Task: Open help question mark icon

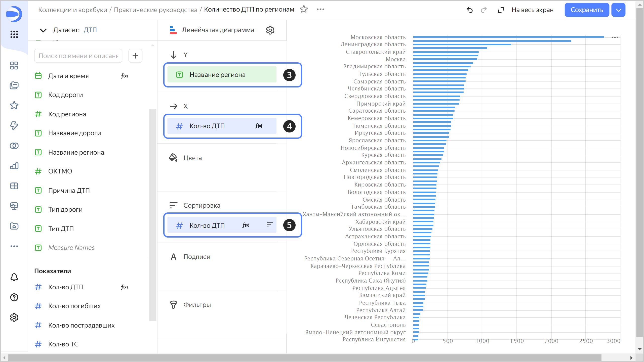Action: coord(14,297)
